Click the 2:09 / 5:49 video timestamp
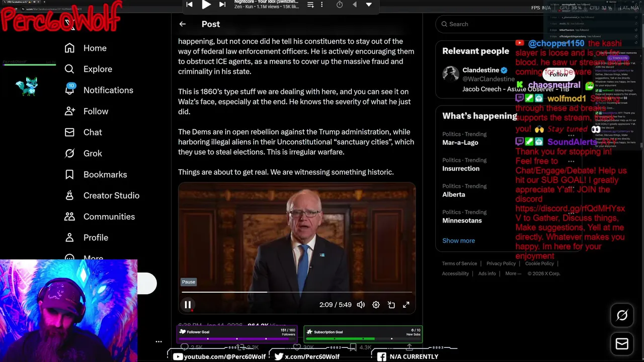 point(335,305)
